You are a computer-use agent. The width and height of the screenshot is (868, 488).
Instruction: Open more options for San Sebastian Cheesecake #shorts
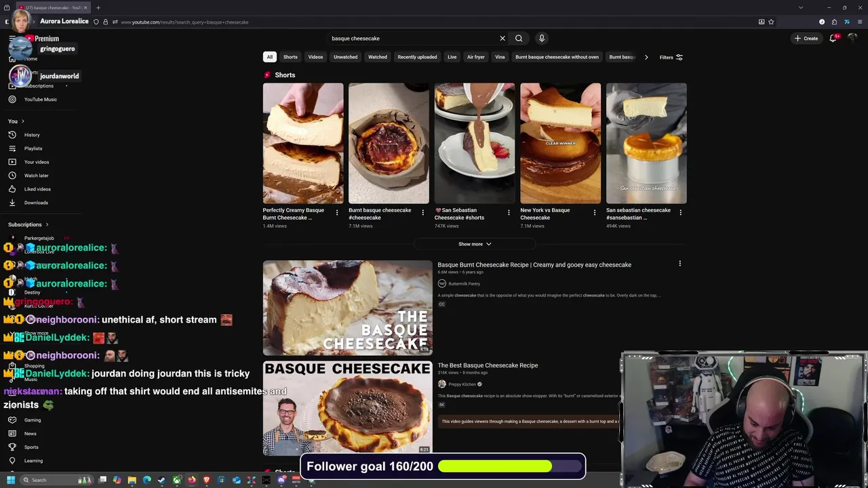509,213
